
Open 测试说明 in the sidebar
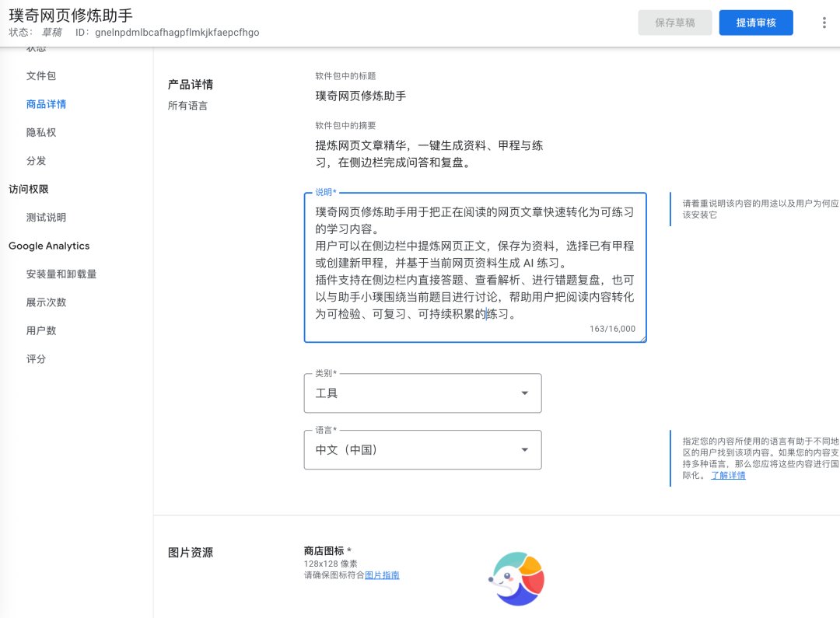point(46,218)
